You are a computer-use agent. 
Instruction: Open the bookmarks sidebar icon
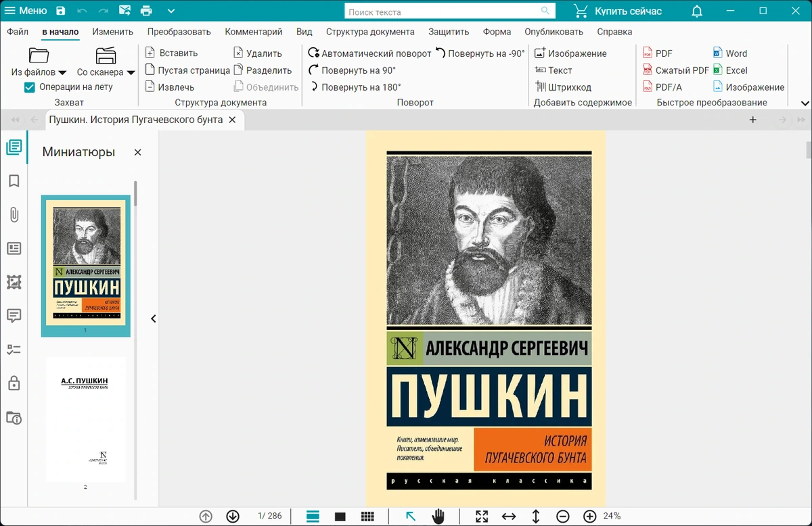[x=14, y=181]
